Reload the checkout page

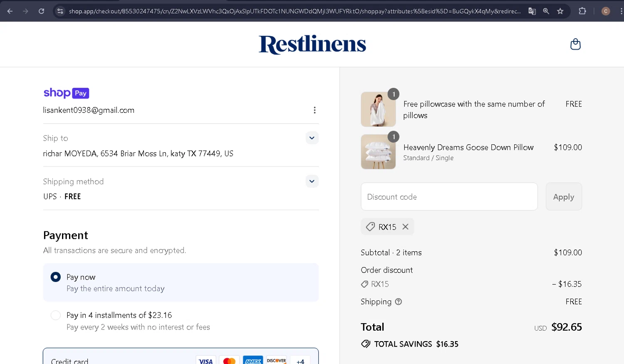pyautogui.click(x=41, y=11)
